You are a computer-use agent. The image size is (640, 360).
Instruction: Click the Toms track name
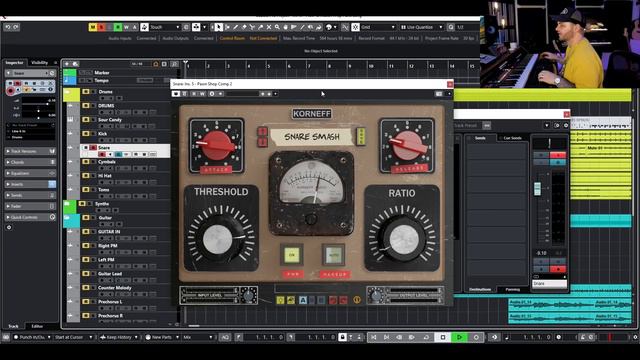(x=104, y=189)
